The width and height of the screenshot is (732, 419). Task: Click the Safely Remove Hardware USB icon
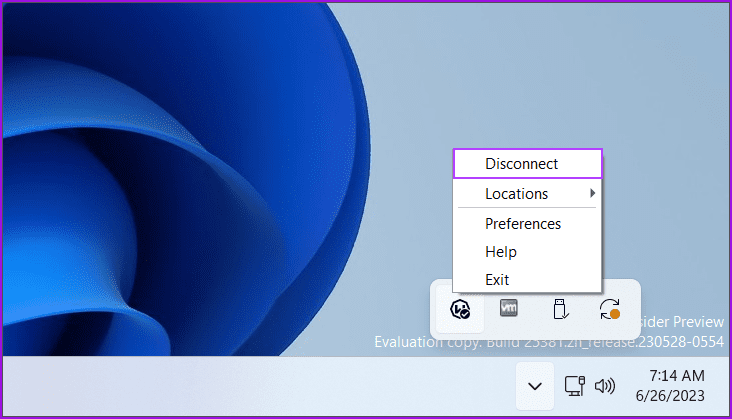[560, 309]
